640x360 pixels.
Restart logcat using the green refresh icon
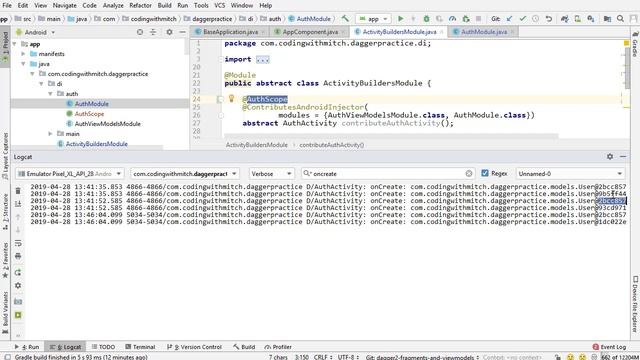coord(18,272)
